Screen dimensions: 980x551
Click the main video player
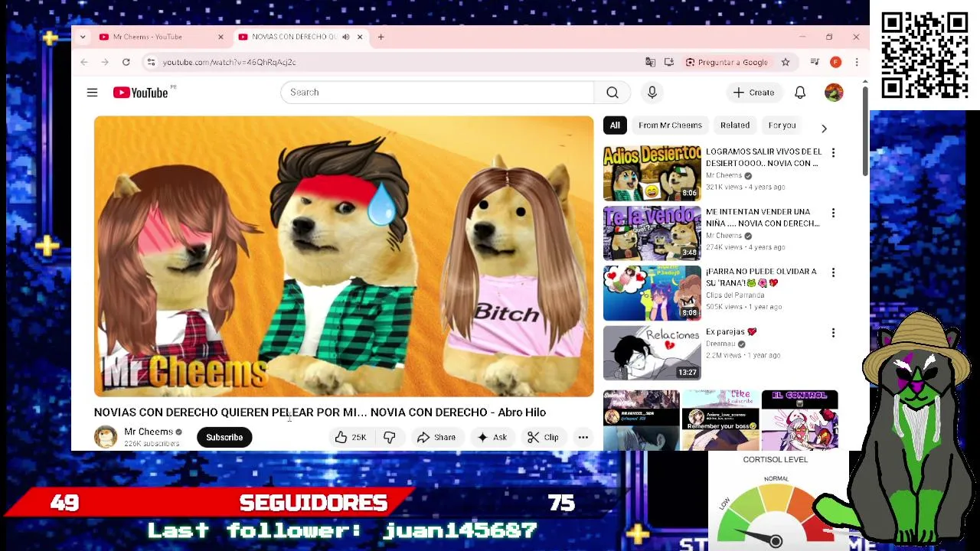click(344, 256)
